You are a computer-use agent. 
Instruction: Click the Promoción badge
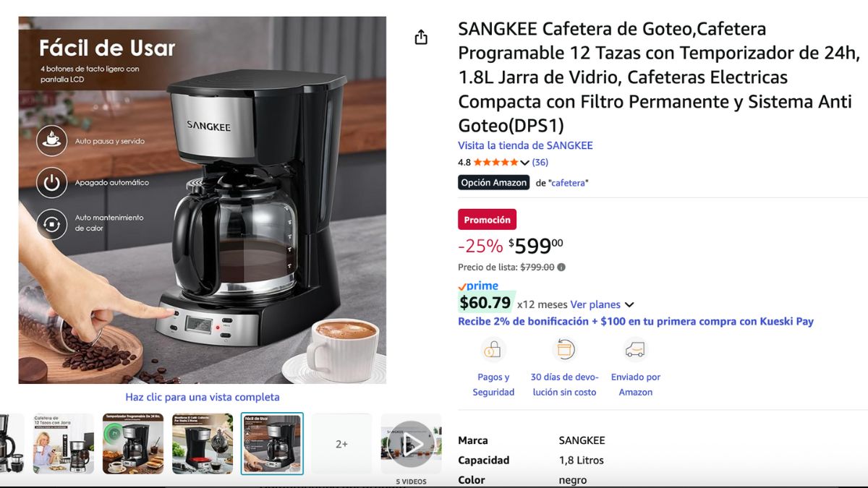click(x=487, y=220)
